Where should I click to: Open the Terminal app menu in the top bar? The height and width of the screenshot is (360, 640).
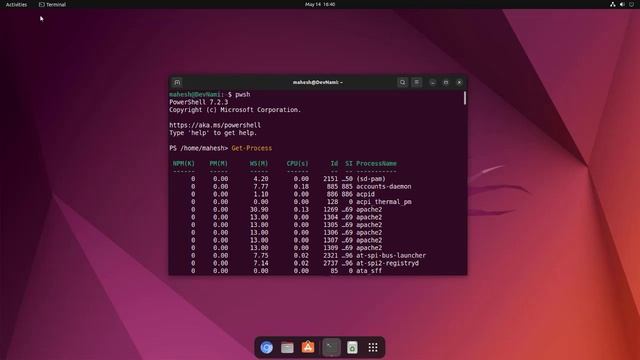(x=52, y=4)
